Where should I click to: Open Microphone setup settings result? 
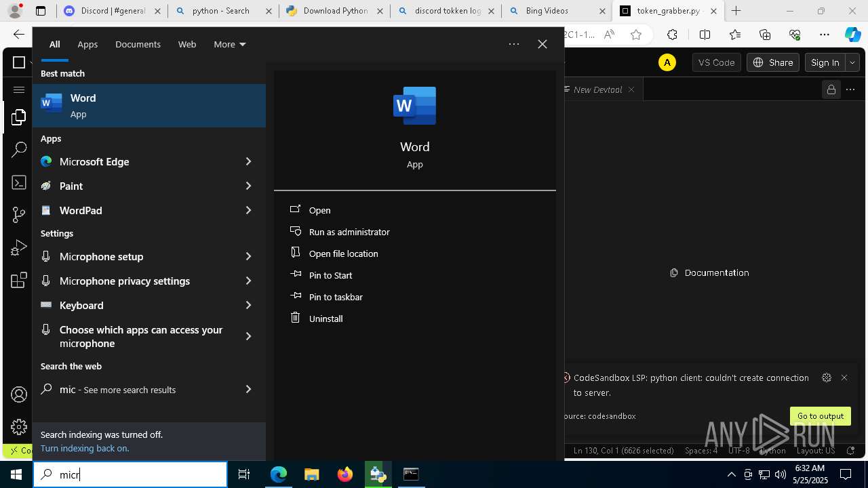(136, 256)
